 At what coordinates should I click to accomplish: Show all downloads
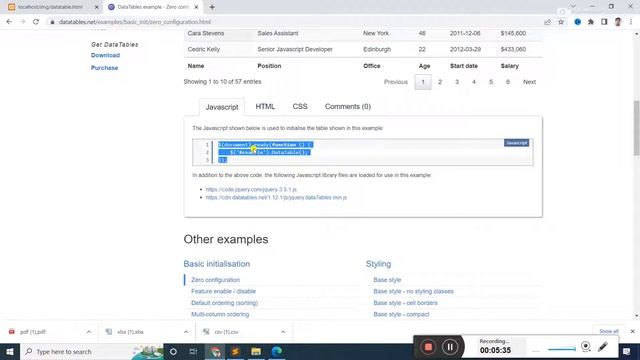click(609, 331)
